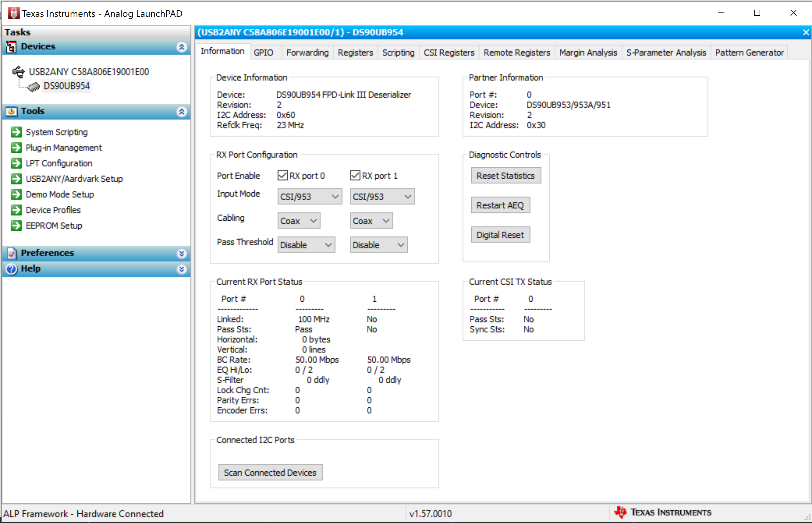Click the Preferences checklist icon
This screenshot has height=523, width=812.
tap(11, 253)
